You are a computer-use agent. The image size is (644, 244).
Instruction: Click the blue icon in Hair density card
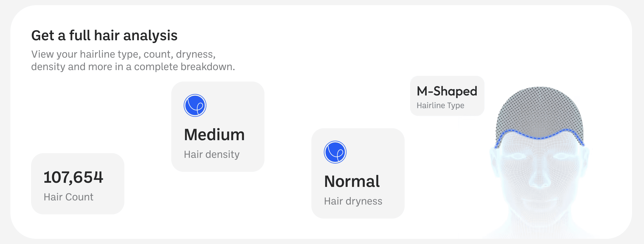[x=195, y=105]
